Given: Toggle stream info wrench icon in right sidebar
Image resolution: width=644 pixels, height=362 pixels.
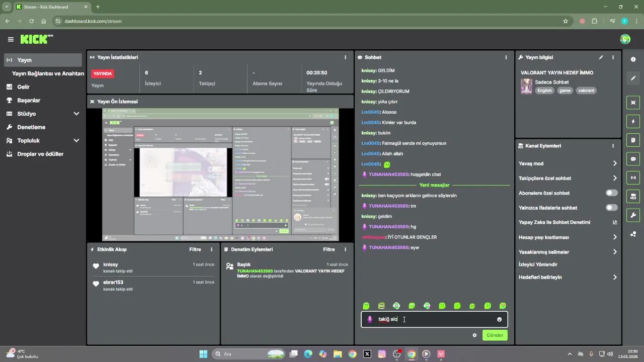Looking at the screenshot, I should [x=633, y=215].
